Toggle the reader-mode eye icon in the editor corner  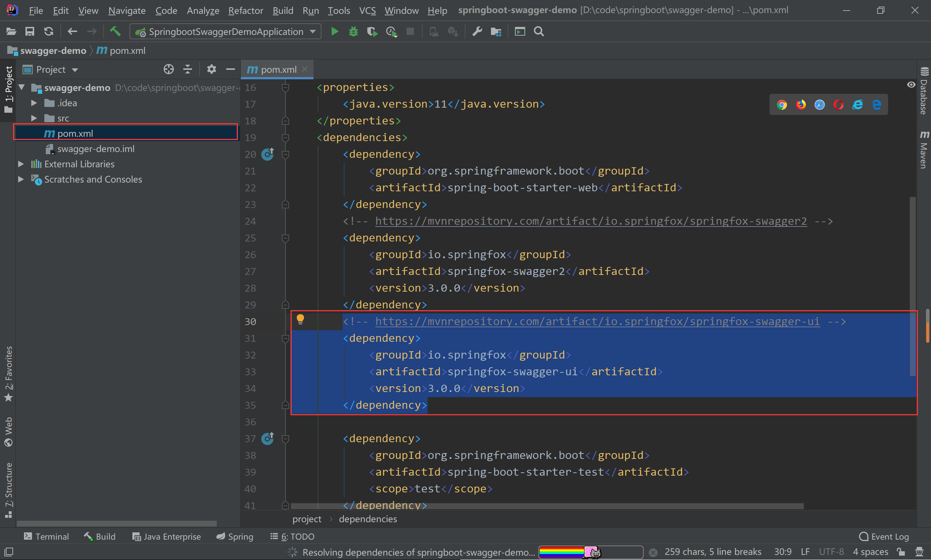click(x=911, y=84)
